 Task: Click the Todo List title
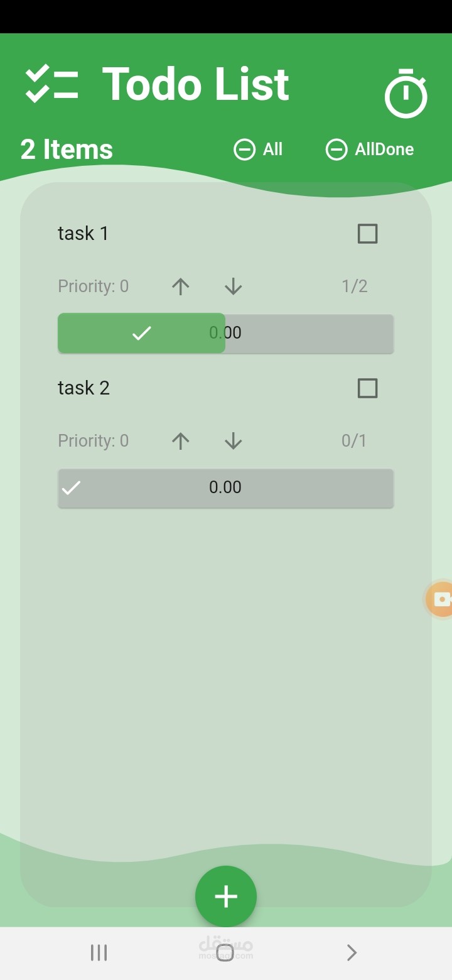(x=195, y=84)
